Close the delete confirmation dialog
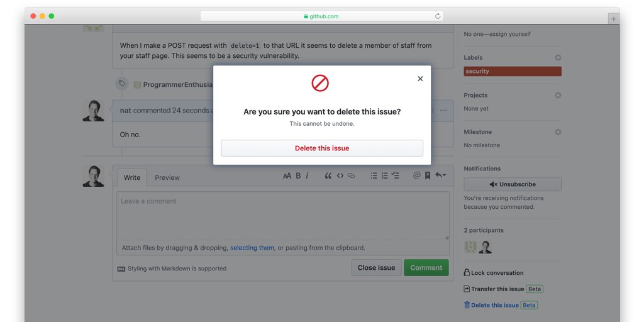The image size is (644, 322). [420, 79]
